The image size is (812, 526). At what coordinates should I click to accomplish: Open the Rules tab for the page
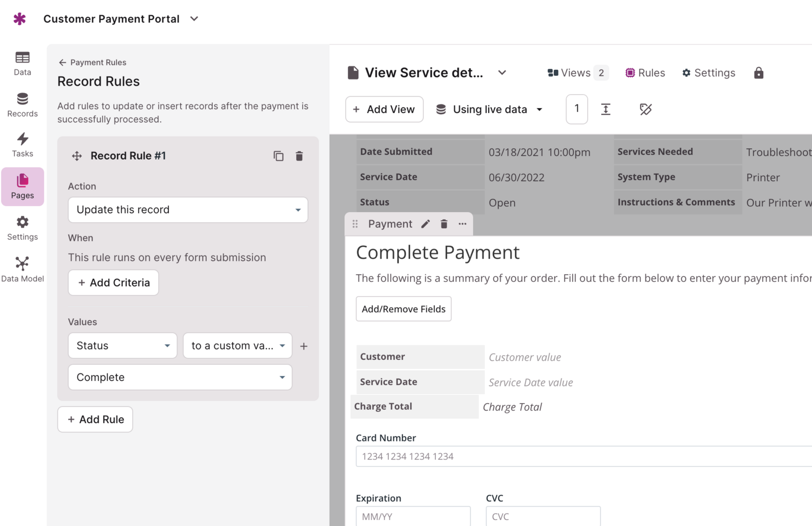pos(645,73)
